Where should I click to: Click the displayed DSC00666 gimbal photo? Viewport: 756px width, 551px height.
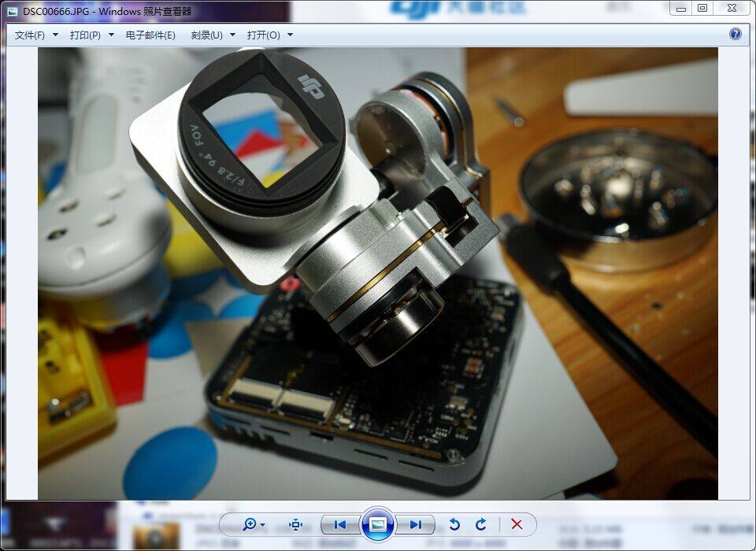point(378,273)
